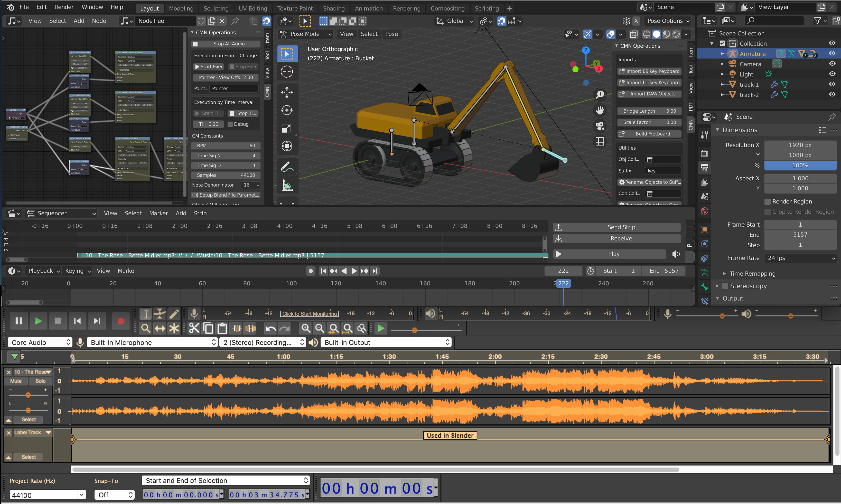Click the viewport zoom magnifier icon
Image resolution: width=841 pixels, height=504 pixels.
pos(600,94)
